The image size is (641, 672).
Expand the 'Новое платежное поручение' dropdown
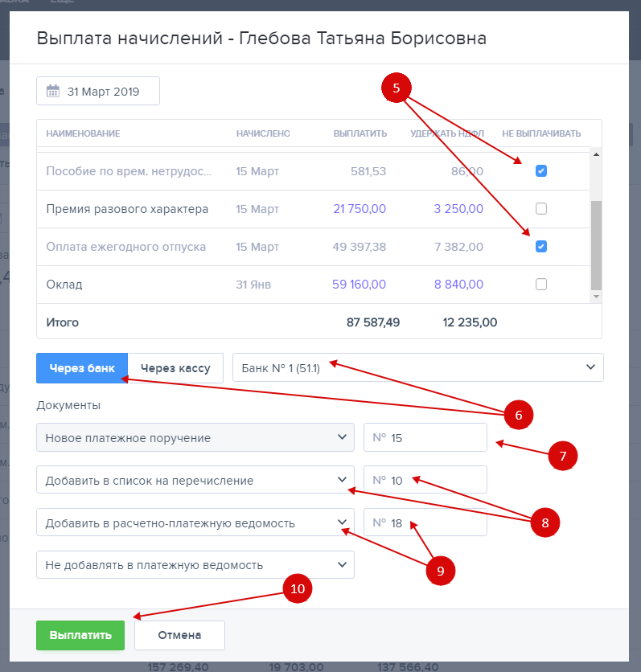(x=195, y=438)
